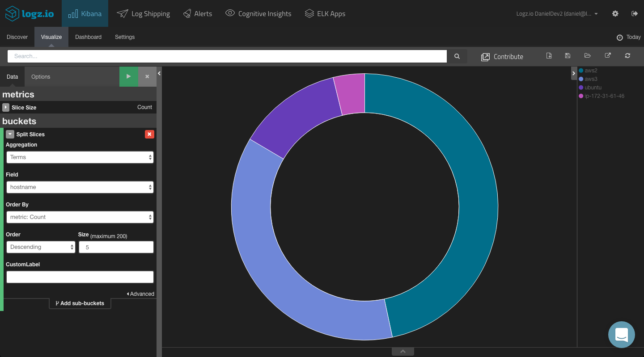
Task: Refresh visualization icon
Action: (x=627, y=56)
